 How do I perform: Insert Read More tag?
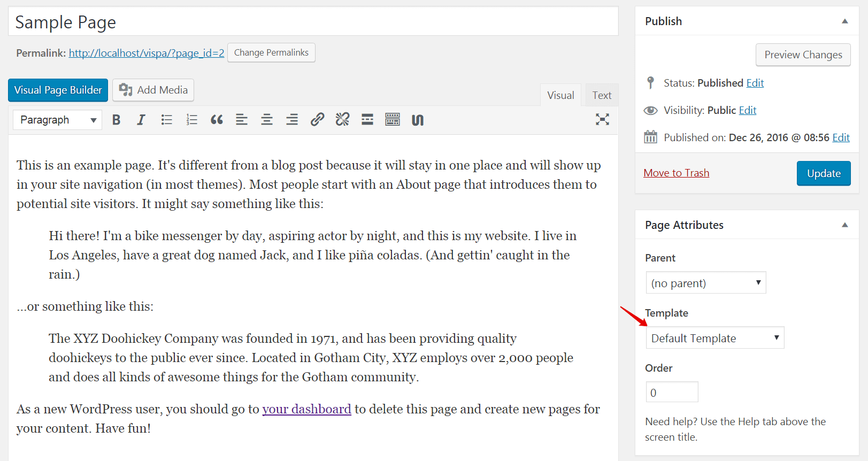click(x=367, y=119)
